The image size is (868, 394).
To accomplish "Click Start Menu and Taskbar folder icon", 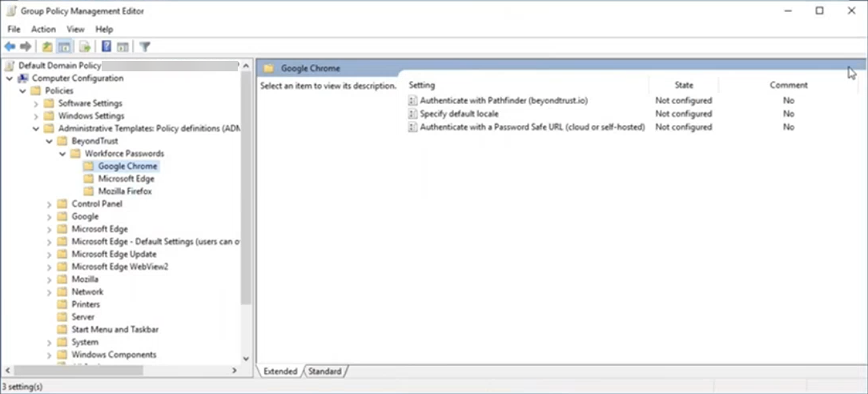I will click(62, 330).
